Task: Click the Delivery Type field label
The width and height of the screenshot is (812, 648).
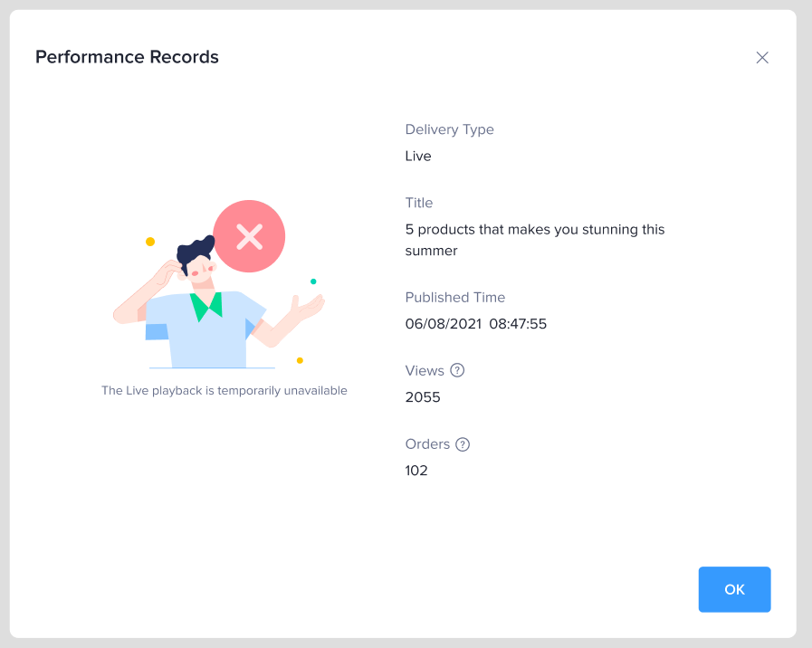Action: [x=449, y=129]
